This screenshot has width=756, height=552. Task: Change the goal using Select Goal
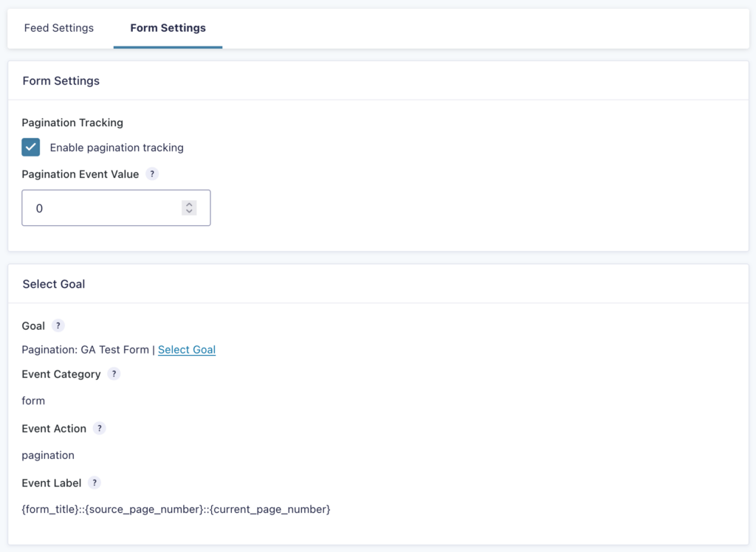coord(187,349)
